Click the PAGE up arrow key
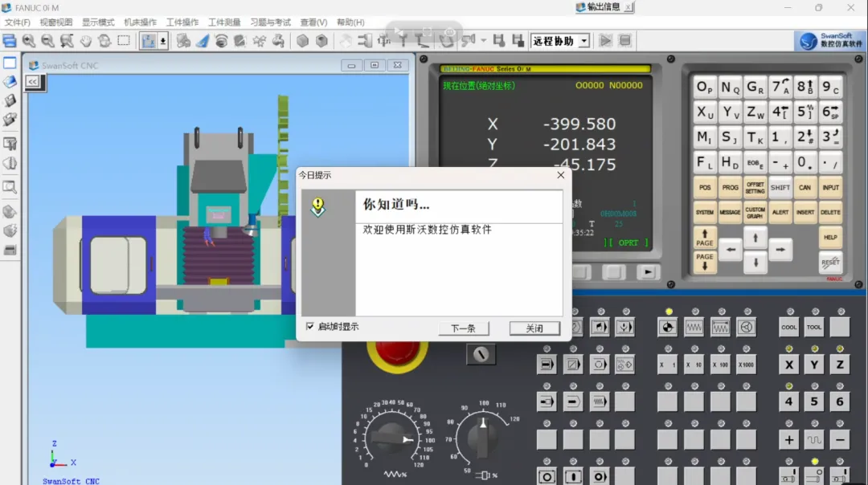 (x=705, y=238)
